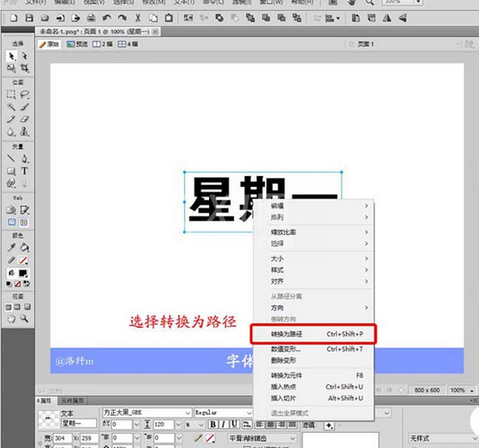Open the 无样式 style dropdown

443,438
